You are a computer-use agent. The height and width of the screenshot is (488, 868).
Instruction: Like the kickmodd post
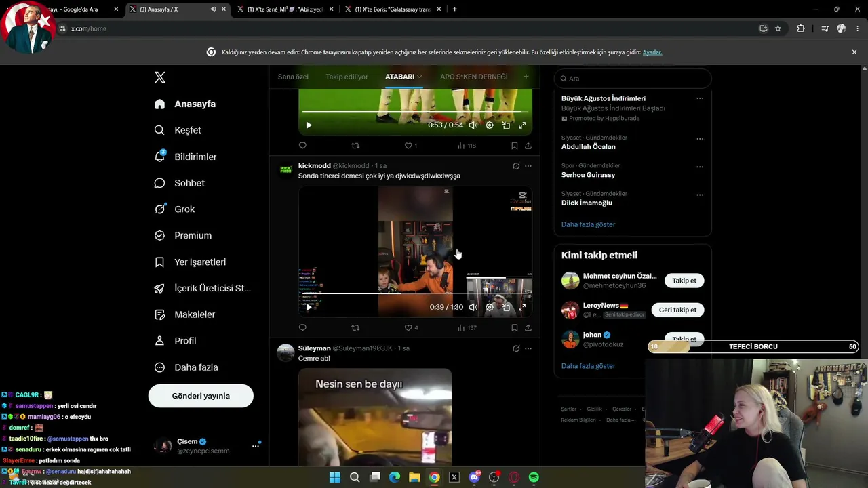[411, 328]
